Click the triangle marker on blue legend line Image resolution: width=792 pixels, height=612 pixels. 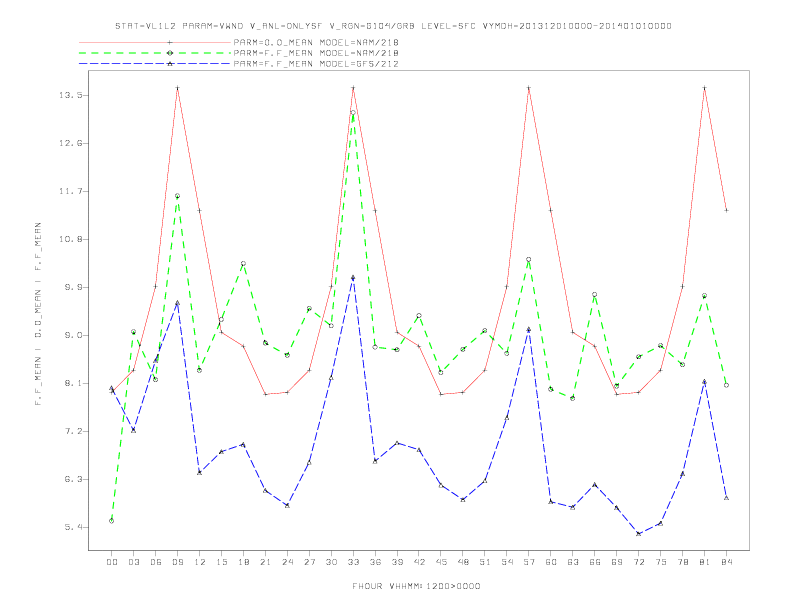[x=170, y=64]
